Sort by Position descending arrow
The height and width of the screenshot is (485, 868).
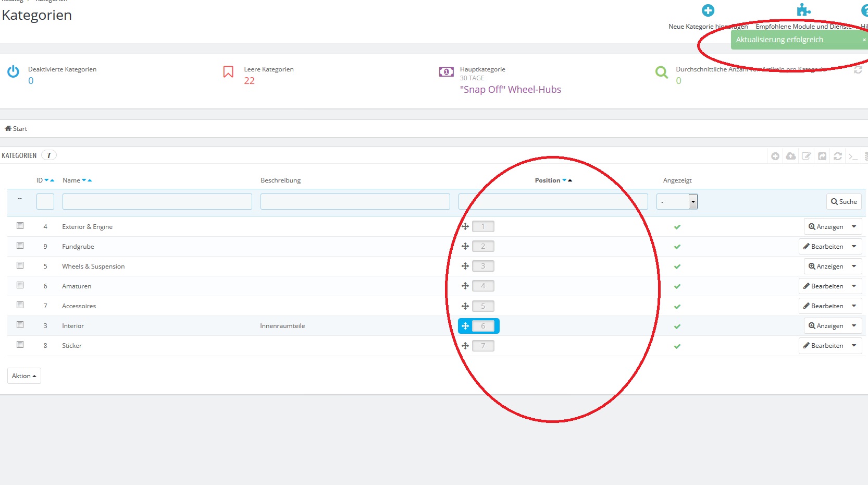(x=564, y=180)
